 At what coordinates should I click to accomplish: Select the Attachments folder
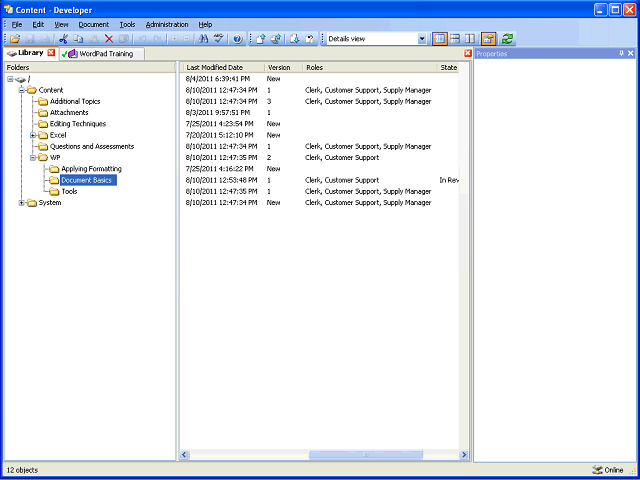(69, 113)
